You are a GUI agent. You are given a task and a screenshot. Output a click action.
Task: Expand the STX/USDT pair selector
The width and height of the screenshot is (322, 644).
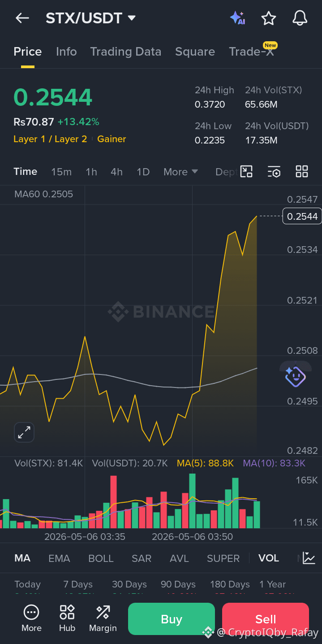click(90, 18)
